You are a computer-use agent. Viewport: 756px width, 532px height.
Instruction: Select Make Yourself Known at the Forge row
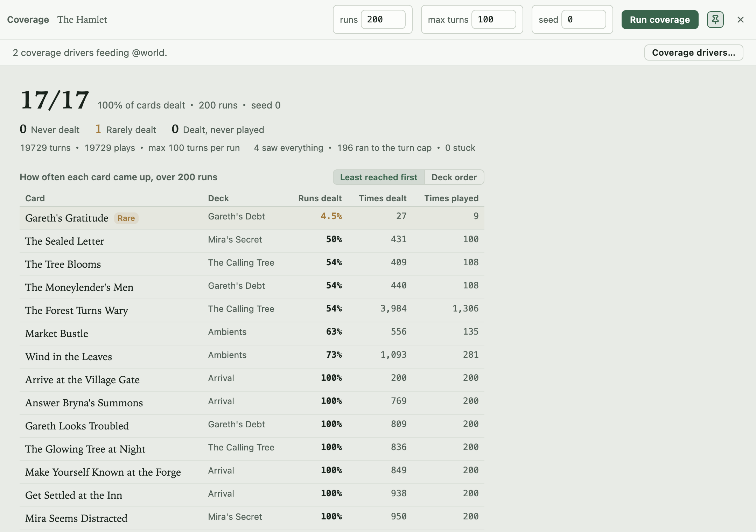[x=252, y=472]
